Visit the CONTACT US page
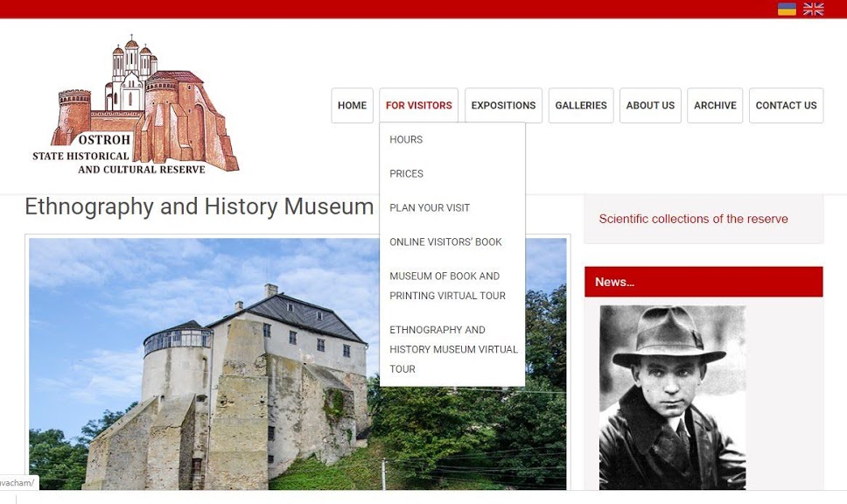This screenshot has width=847, height=504. pos(786,105)
